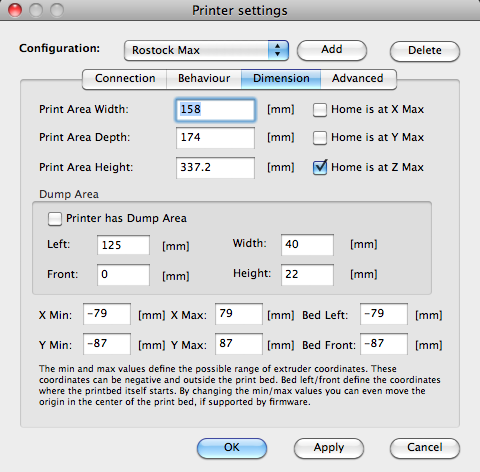Open the Advanced tab
Screen dimensions: 480x472
coord(358,79)
